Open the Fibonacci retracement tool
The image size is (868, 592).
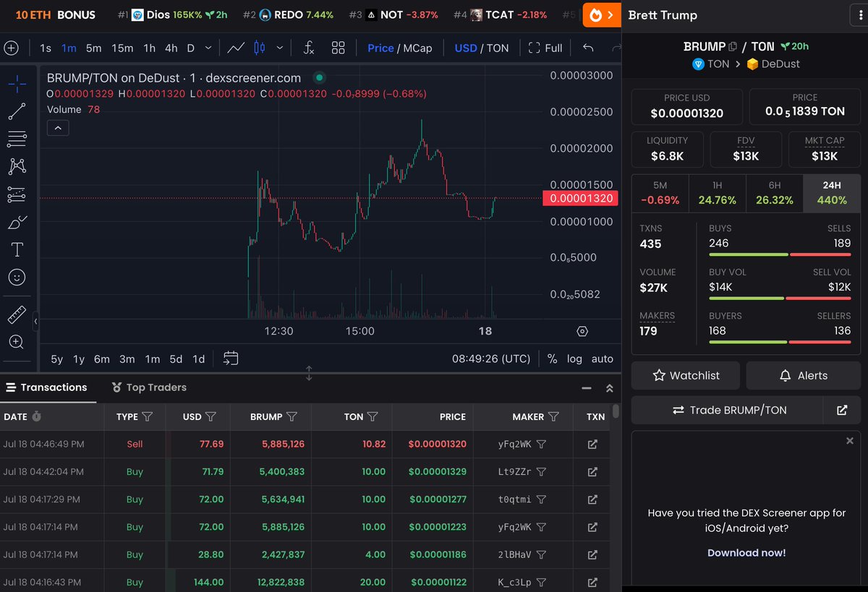17,139
